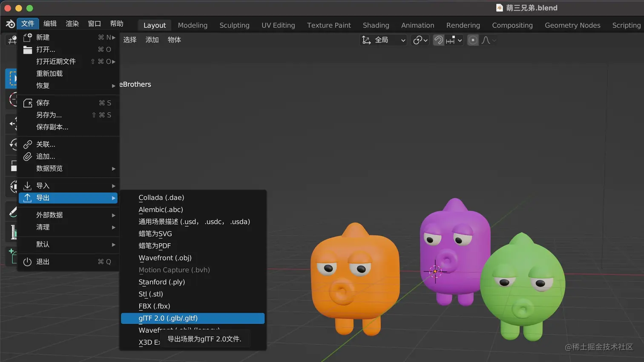Open the 物体 menu in viewport header

pyautogui.click(x=174, y=40)
